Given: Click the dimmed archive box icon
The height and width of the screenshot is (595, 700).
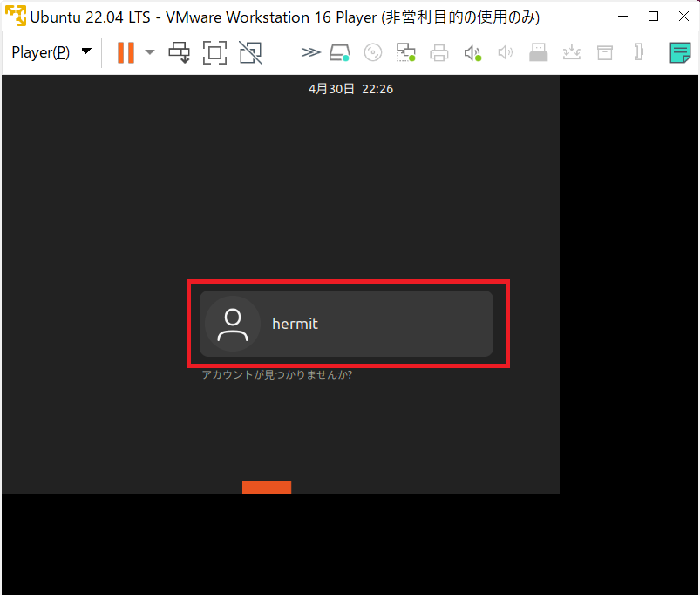Looking at the screenshot, I should pyautogui.click(x=605, y=52).
